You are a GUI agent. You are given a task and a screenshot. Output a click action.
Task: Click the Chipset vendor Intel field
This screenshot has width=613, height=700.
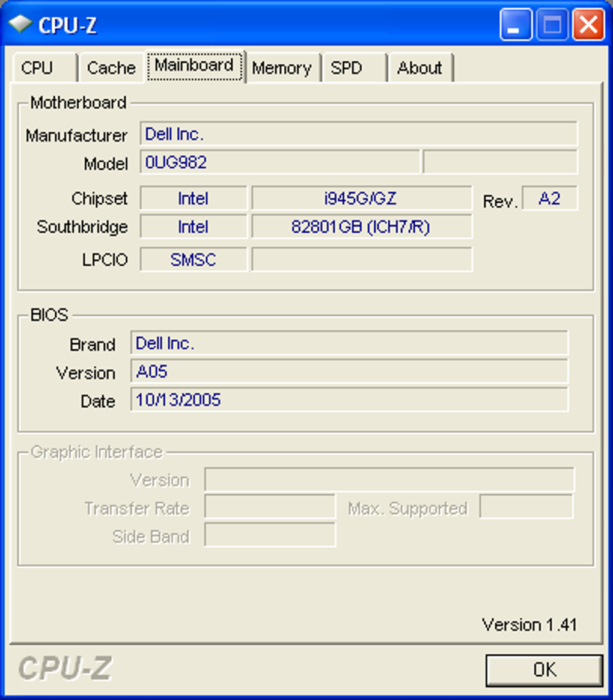pyautogui.click(x=193, y=198)
